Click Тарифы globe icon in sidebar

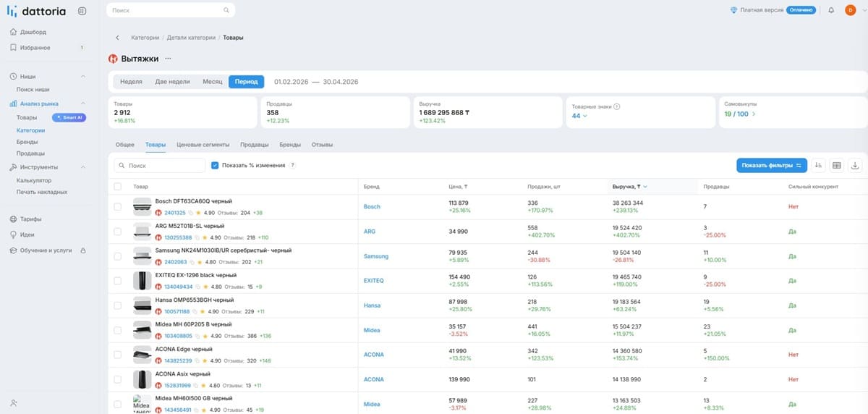coord(14,219)
